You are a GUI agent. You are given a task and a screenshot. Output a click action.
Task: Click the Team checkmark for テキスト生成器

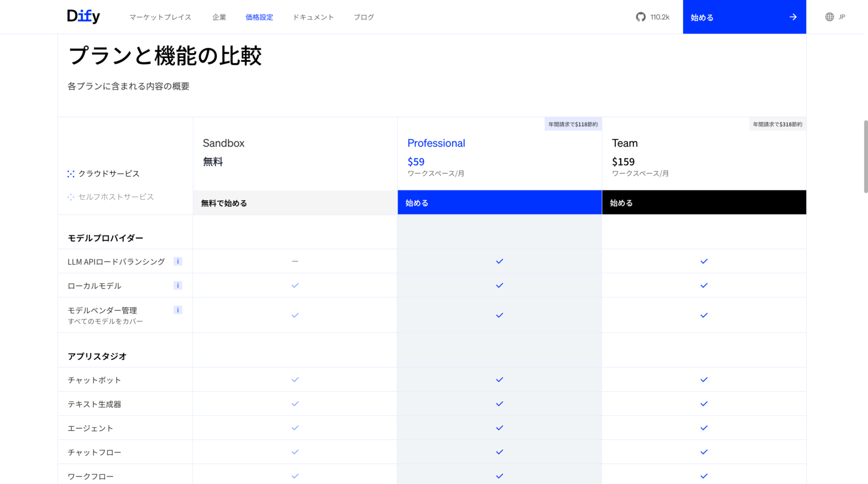[704, 404]
